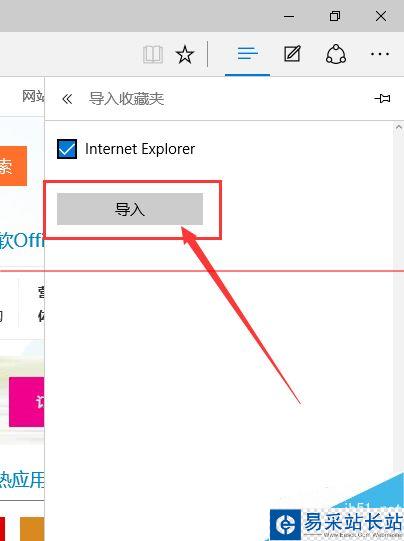The width and height of the screenshot is (404, 541).
Task: Uncheck the Internet Explorer checkbox
Action: [67, 149]
